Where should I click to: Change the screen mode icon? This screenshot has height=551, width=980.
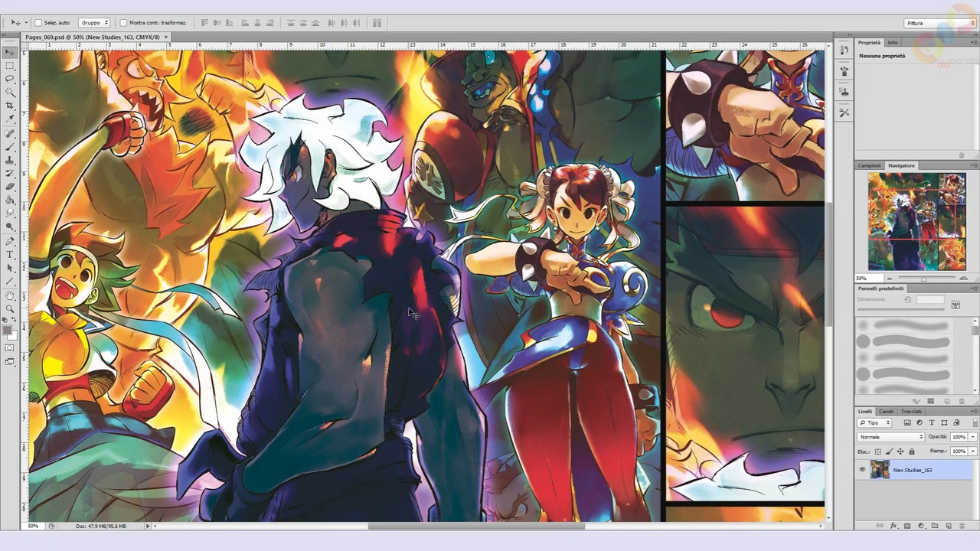click(x=10, y=362)
